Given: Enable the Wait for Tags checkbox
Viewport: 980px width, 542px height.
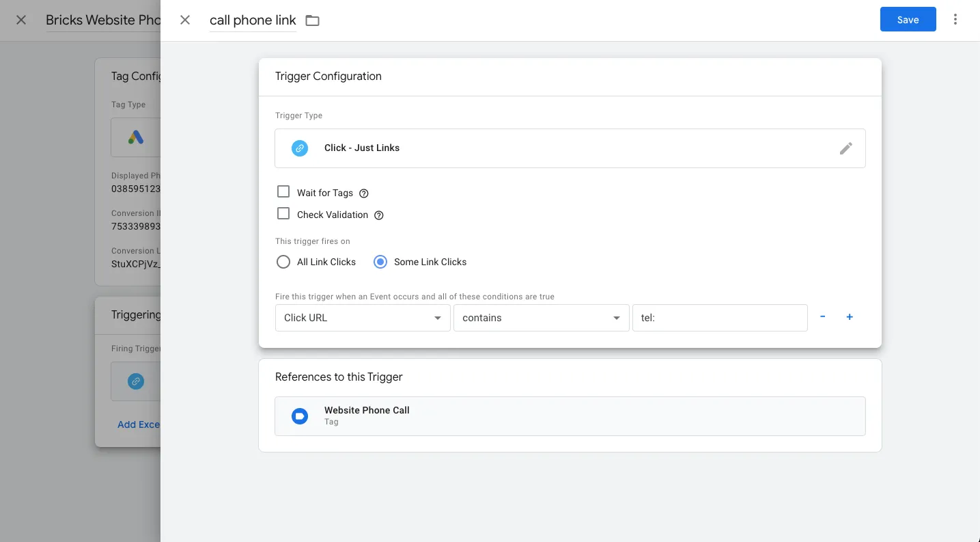Looking at the screenshot, I should [283, 191].
